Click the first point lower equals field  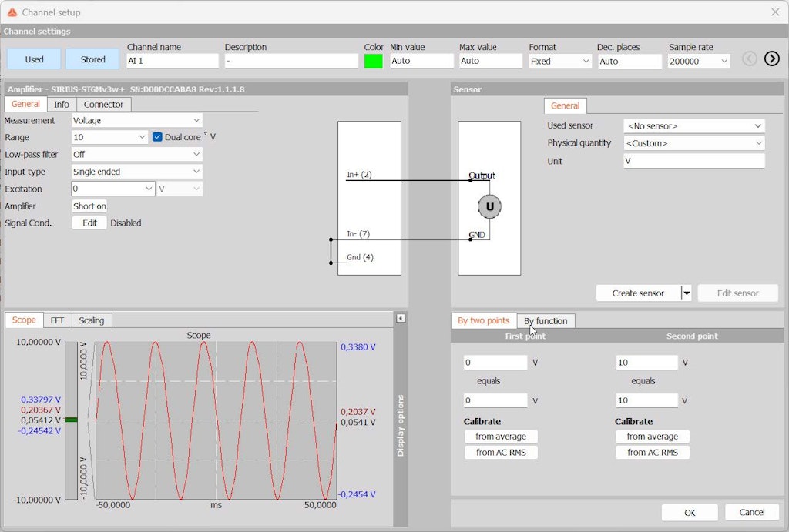click(x=495, y=400)
